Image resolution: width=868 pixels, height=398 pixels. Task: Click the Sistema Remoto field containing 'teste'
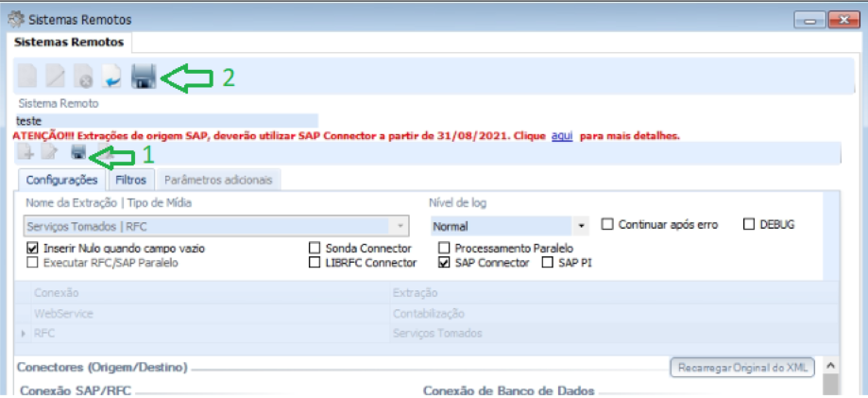pos(166,120)
